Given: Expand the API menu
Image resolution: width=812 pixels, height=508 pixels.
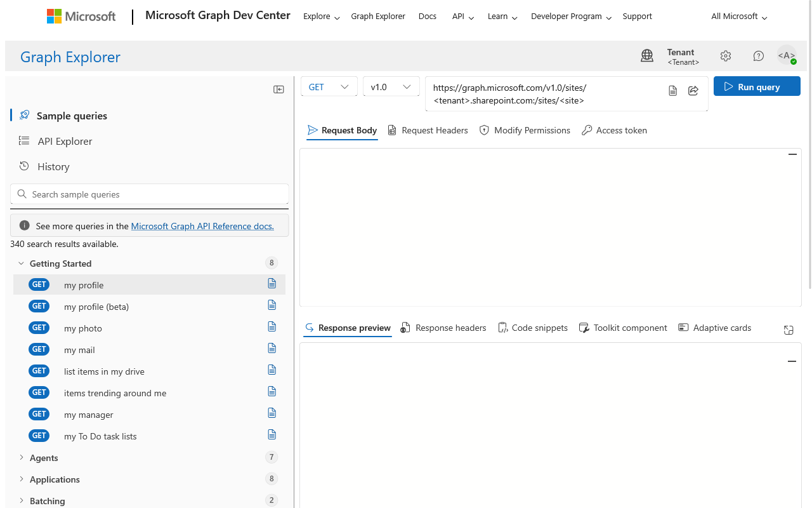Looking at the screenshot, I should [463, 17].
